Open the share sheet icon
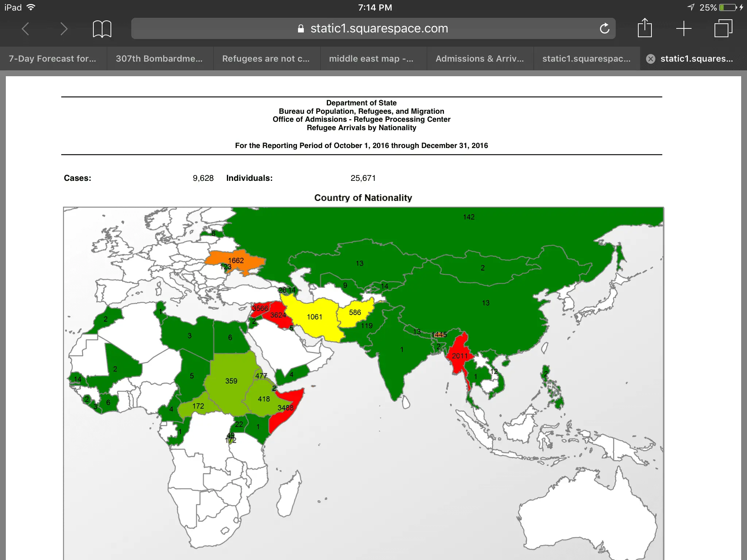The width and height of the screenshot is (747, 560). tap(645, 28)
